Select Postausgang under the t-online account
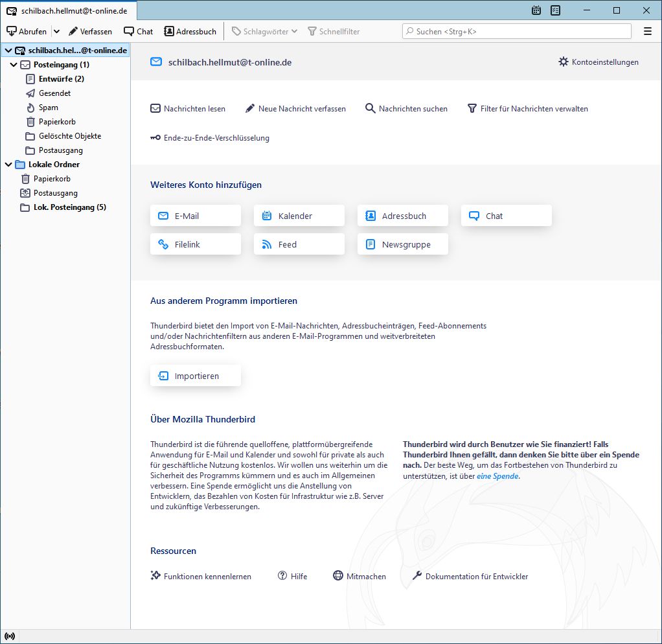662x644 pixels. click(60, 150)
